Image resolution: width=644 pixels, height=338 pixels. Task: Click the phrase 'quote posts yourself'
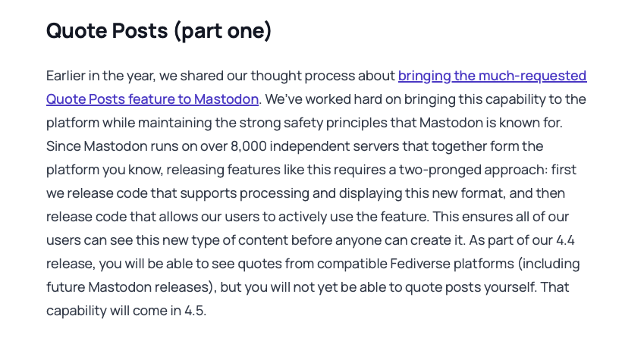470,287
